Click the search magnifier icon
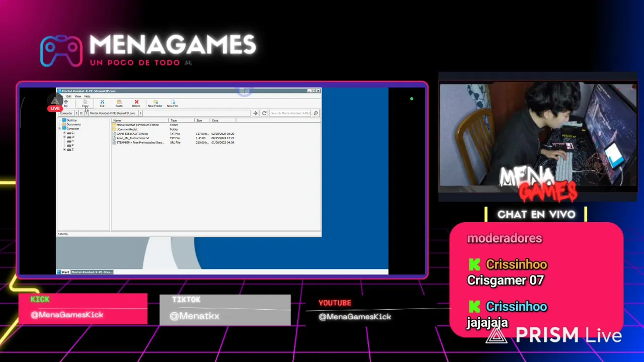This screenshot has height=362, width=644. pyautogui.click(x=316, y=113)
